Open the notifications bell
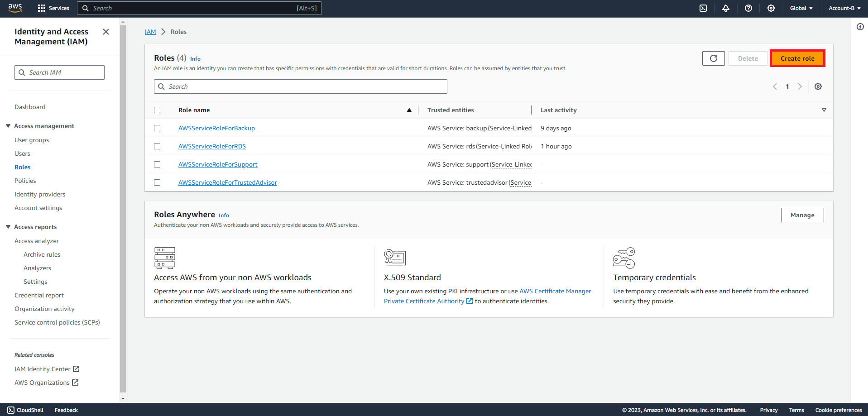 coord(726,8)
